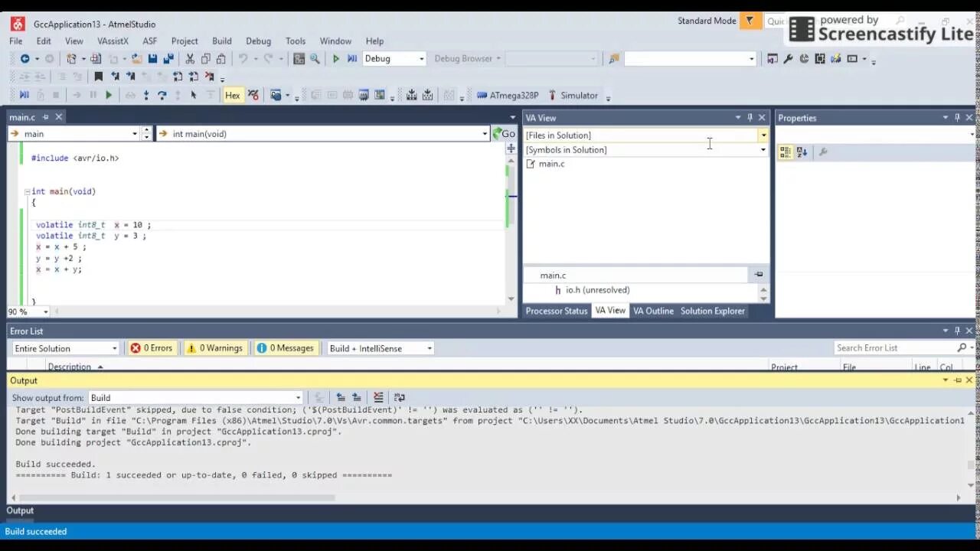This screenshot has width=980, height=551.
Task: Click Clear All icon in Output toolbar
Action: (377, 397)
